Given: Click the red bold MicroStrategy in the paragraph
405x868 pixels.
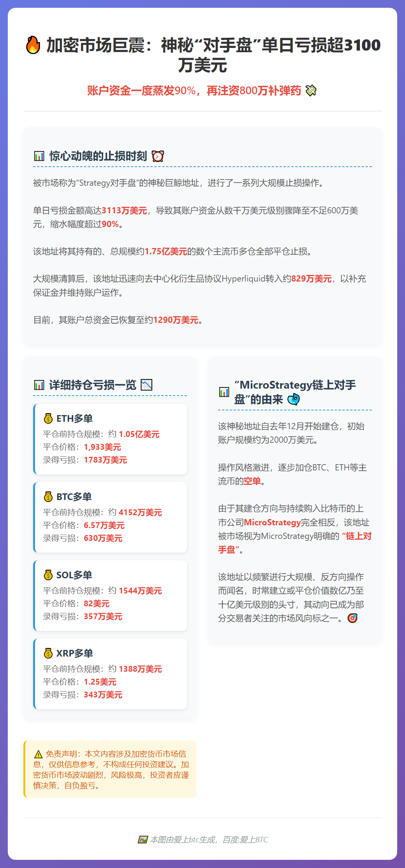Looking at the screenshot, I should coord(272,523).
